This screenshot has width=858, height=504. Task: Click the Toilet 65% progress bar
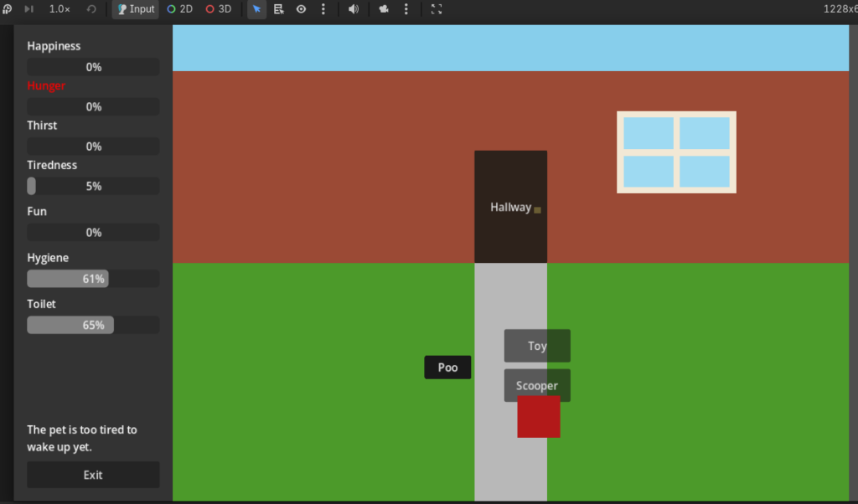pos(93,325)
